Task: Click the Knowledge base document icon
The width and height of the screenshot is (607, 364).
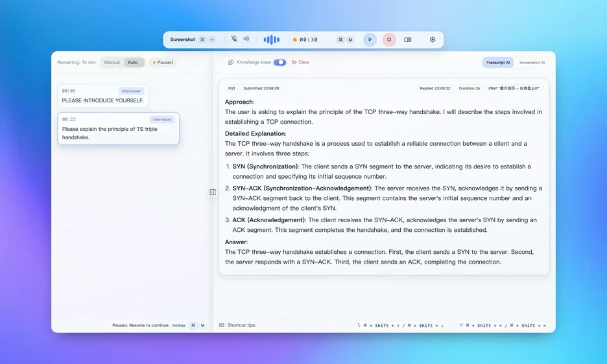Action: (231, 63)
